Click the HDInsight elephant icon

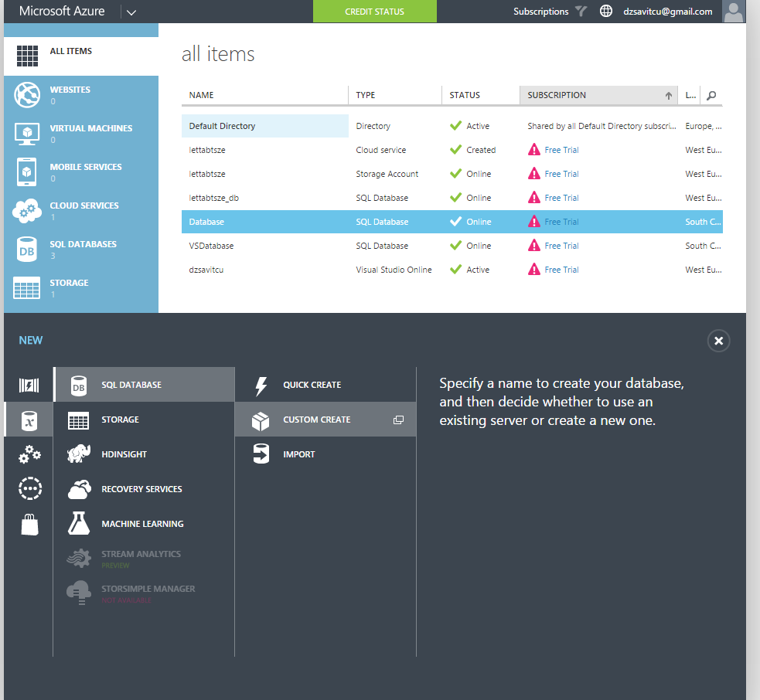click(x=79, y=454)
